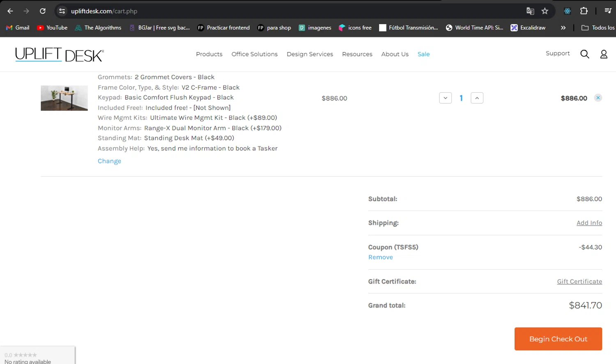
Task: Click the Ultimate Wire Mgmt Kit text
Action: point(214,118)
